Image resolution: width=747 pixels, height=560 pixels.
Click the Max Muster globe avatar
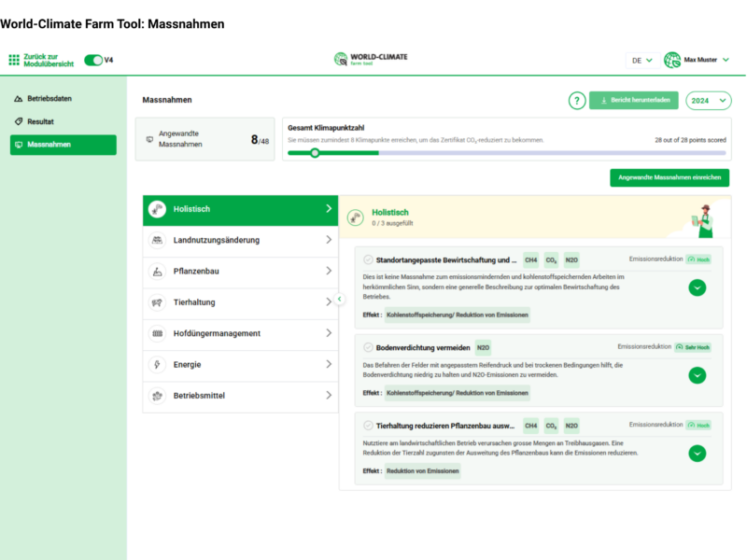click(x=672, y=60)
